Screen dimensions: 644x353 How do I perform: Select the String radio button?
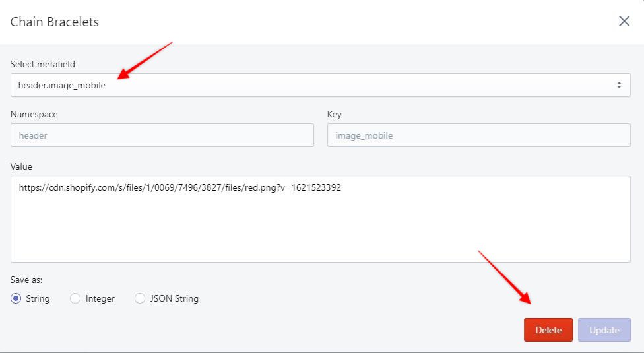16,298
